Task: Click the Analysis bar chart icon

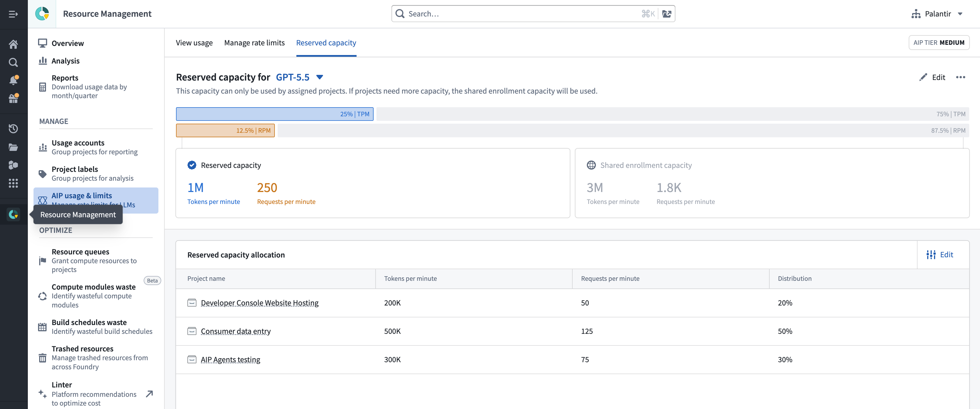Action: 43,61
